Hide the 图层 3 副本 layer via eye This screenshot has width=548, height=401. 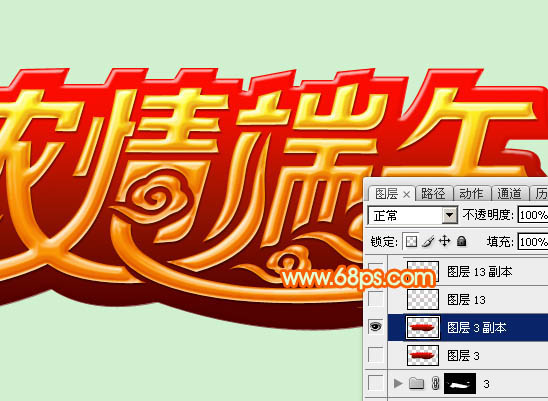tap(376, 327)
